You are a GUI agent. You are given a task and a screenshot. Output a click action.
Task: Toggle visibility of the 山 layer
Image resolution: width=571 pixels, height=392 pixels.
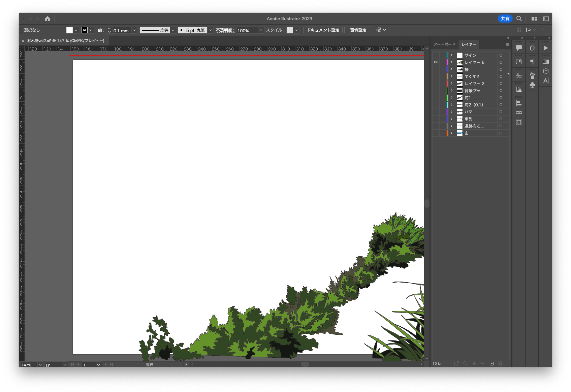pyautogui.click(x=436, y=133)
